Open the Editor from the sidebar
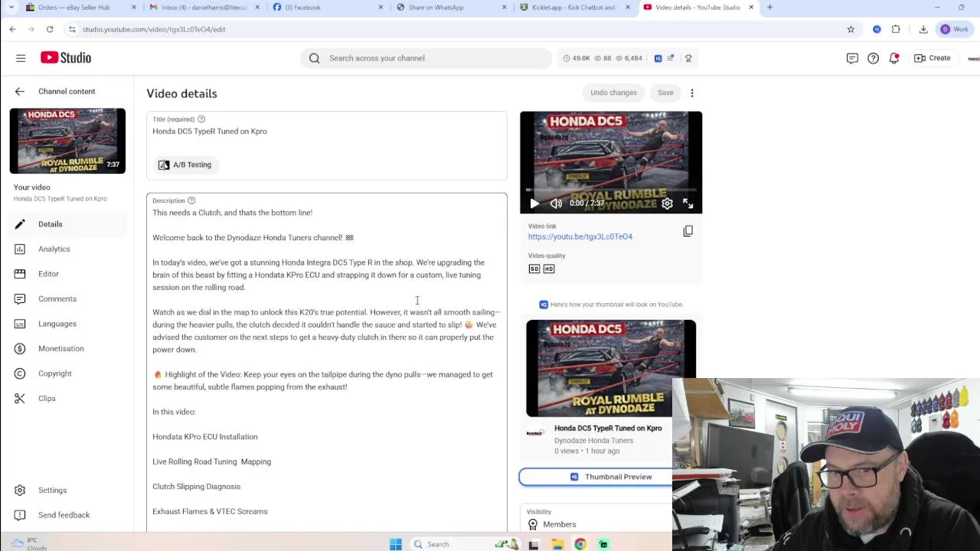The width and height of the screenshot is (980, 551). pos(67,274)
